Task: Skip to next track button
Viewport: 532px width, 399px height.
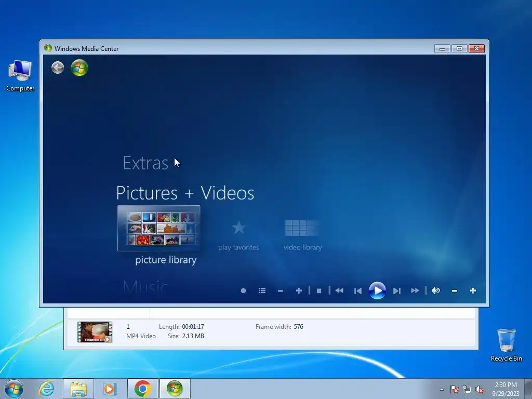Action: click(396, 291)
